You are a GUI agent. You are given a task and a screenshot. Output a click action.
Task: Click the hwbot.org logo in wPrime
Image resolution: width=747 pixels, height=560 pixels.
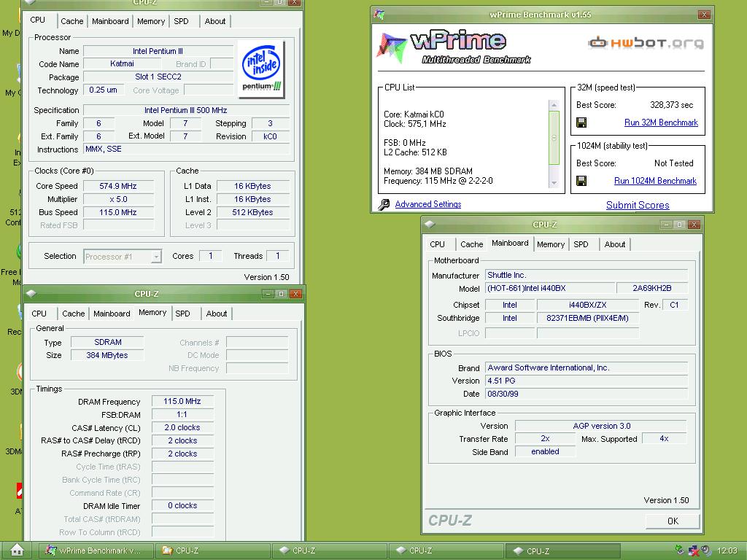[x=646, y=43]
